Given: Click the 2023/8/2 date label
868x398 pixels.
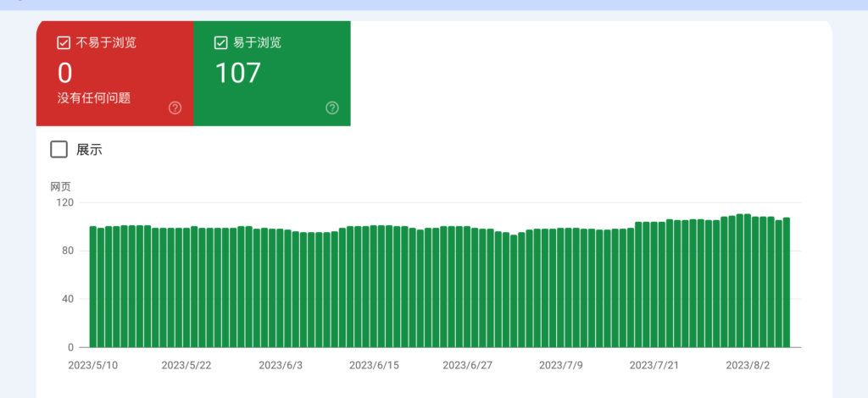Looking at the screenshot, I should pyautogui.click(x=748, y=365).
